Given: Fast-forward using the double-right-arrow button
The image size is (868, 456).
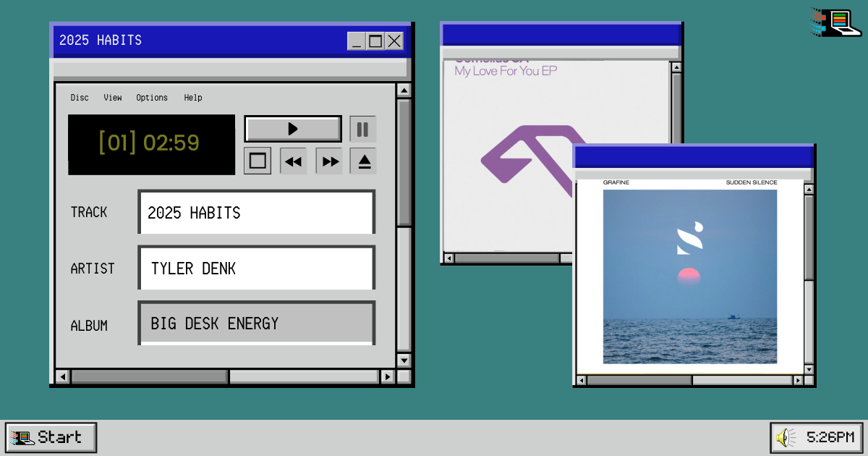Looking at the screenshot, I should click(x=330, y=161).
